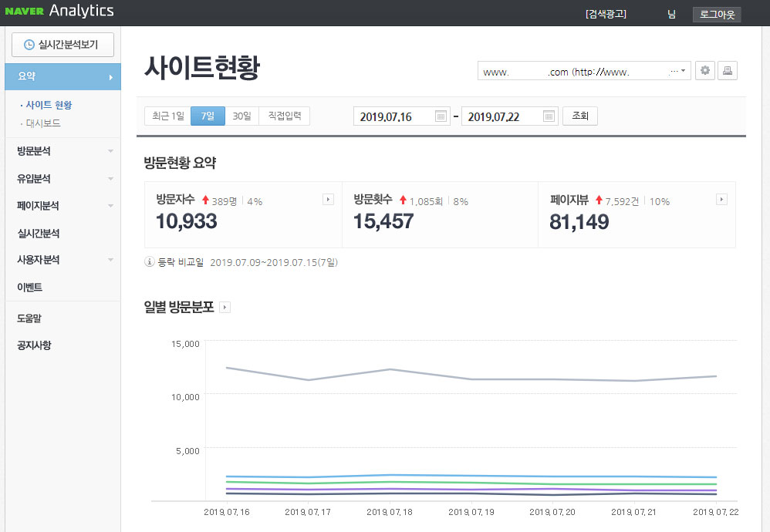Click the settings gear icon

(x=704, y=71)
